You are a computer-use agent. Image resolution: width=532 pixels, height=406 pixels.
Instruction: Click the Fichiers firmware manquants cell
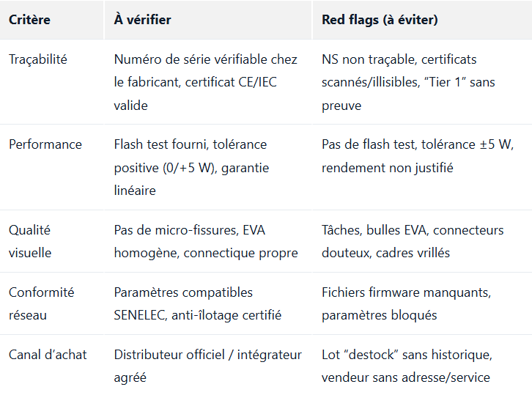click(406, 292)
